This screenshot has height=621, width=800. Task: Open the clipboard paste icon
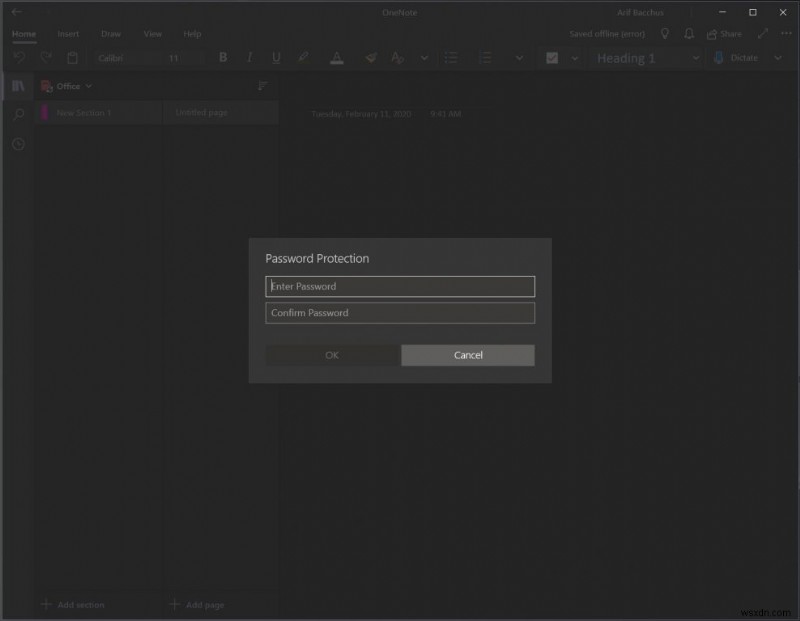tap(72, 58)
